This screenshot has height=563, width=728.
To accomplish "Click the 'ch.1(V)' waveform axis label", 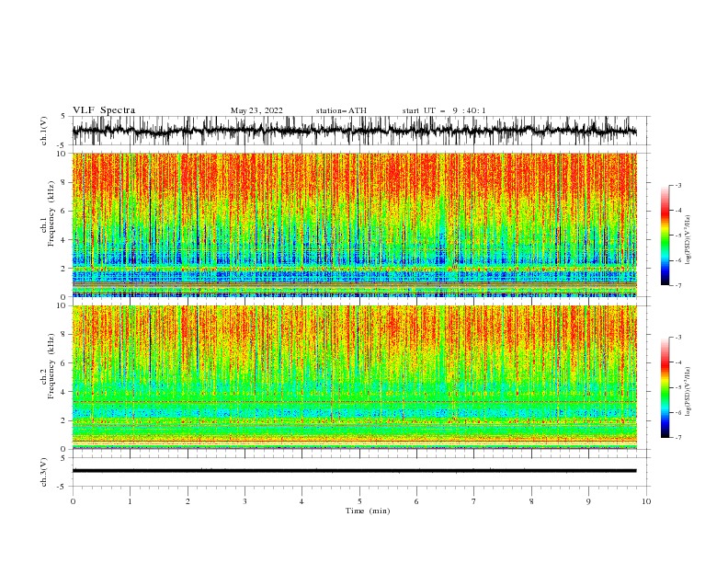I will click(44, 131).
